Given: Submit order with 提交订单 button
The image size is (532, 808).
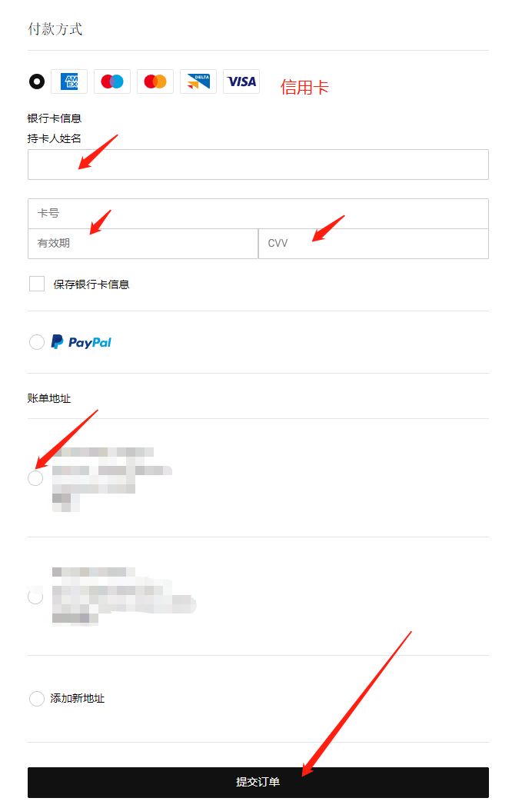Looking at the screenshot, I should 258,782.
